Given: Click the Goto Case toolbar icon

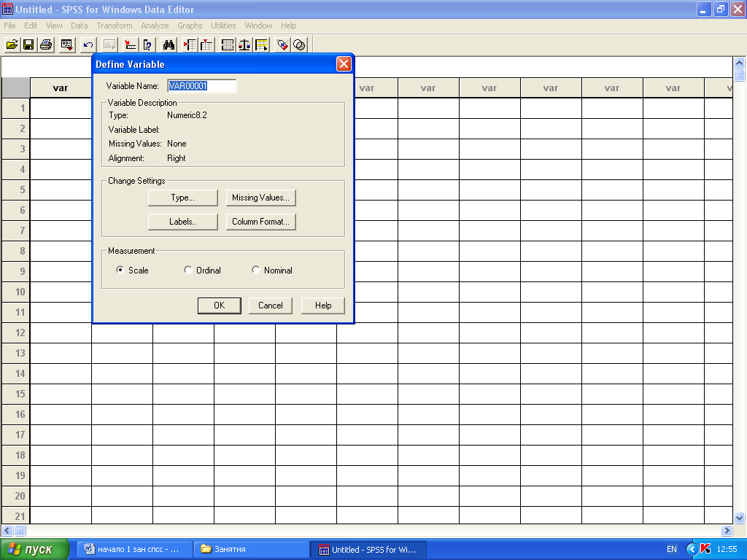Looking at the screenshot, I should (130, 44).
